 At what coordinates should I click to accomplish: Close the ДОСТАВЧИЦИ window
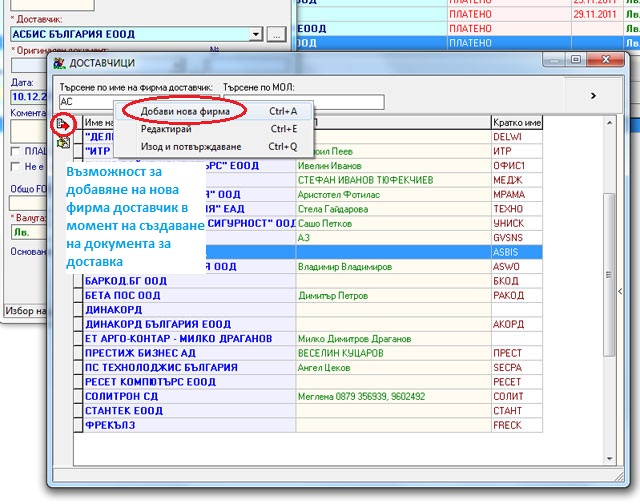[x=606, y=60]
